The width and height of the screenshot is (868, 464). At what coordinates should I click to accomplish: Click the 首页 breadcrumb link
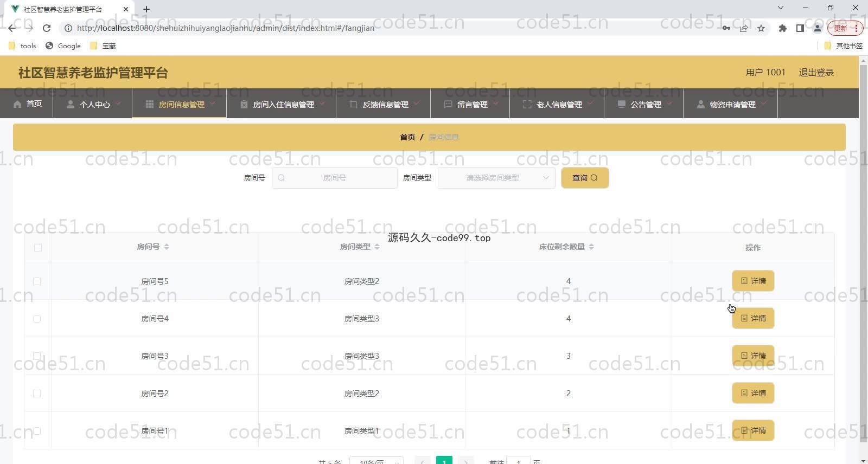407,137
